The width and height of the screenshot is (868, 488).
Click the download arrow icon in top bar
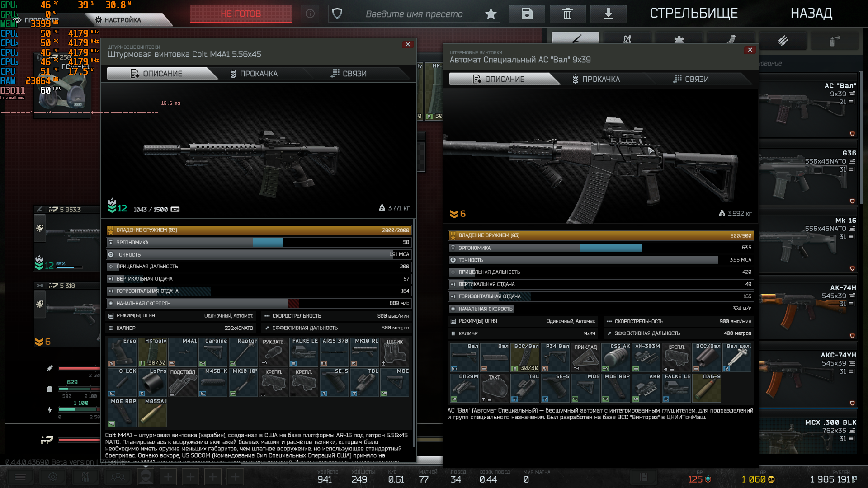[x=608, y=14]
